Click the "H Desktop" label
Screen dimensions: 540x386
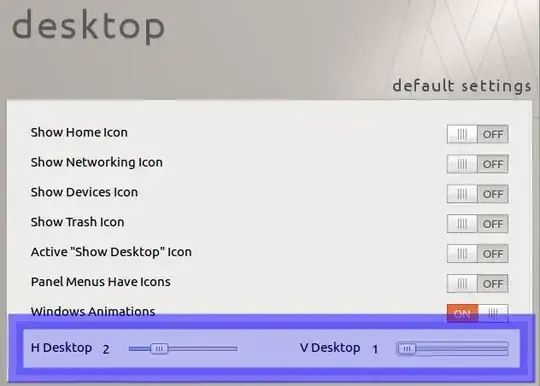pos(61,348)
